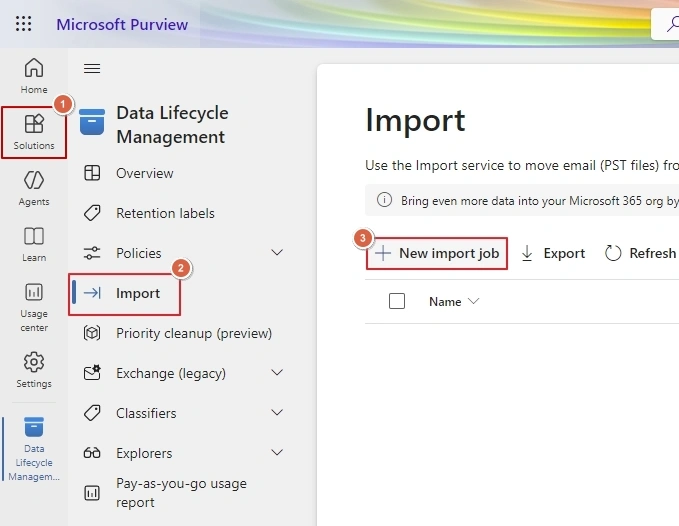Start a New import job
679x526 pixels.
pyautogui.click(x=436, y=253)
